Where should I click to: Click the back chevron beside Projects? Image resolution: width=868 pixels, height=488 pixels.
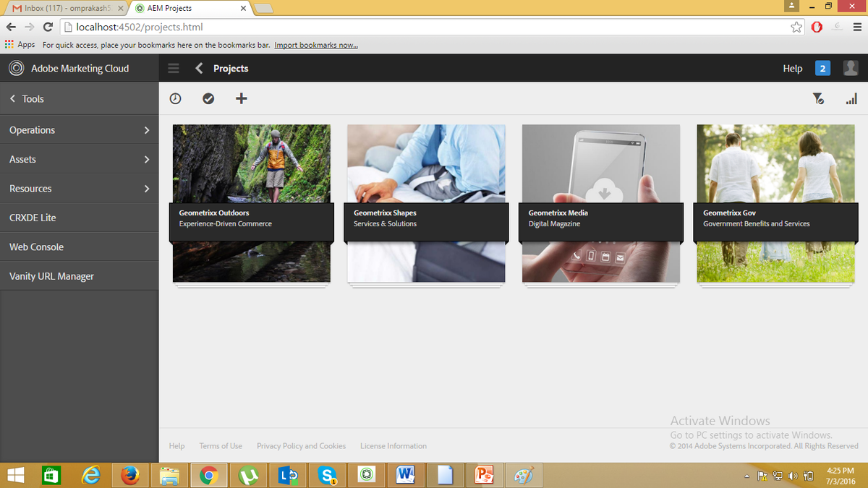200,68
